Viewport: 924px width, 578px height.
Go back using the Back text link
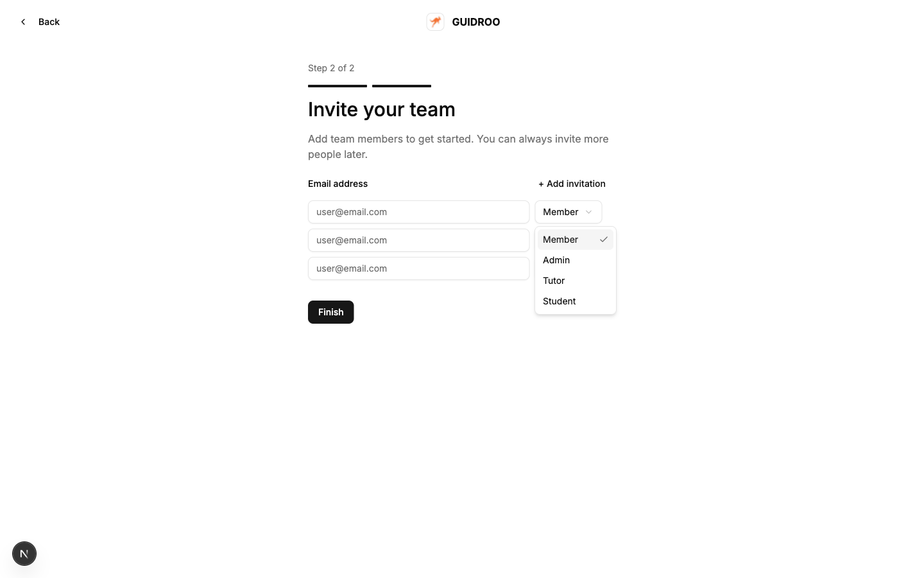49,22
